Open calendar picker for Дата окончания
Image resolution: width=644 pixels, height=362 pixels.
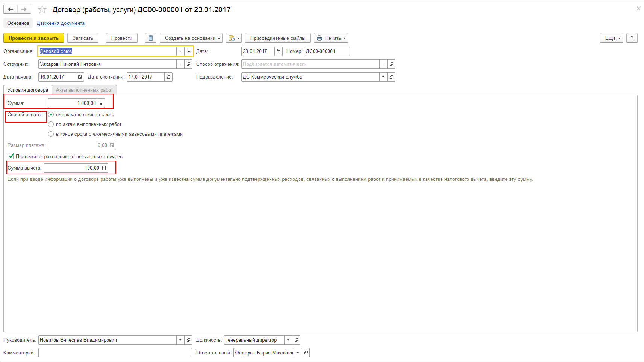pos(168,77)
